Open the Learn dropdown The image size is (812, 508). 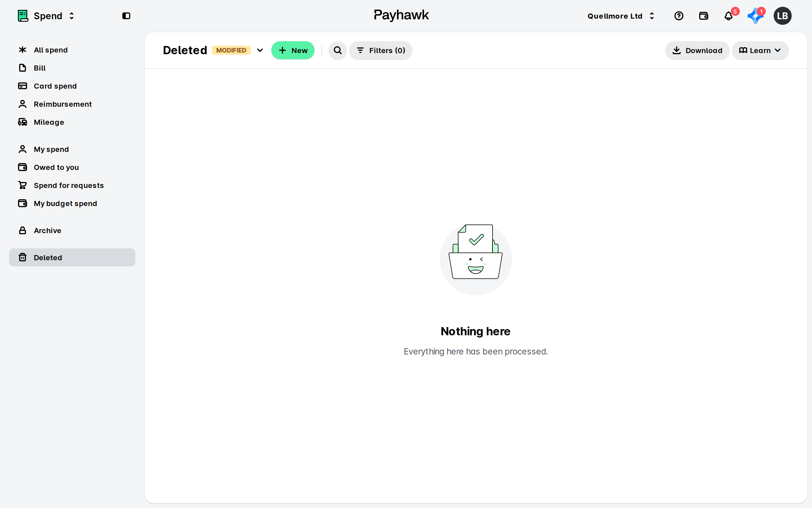click(x=760, y=51)
